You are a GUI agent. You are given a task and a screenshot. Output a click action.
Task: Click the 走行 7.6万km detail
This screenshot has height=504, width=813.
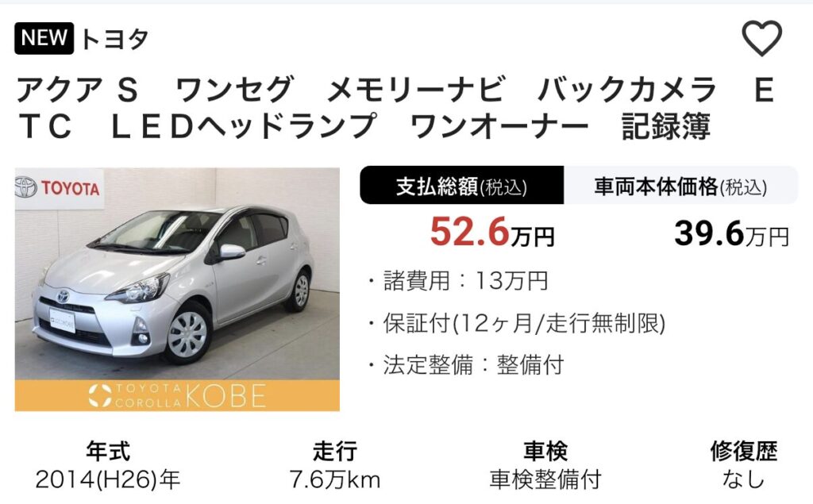click(x=335, y=465)
